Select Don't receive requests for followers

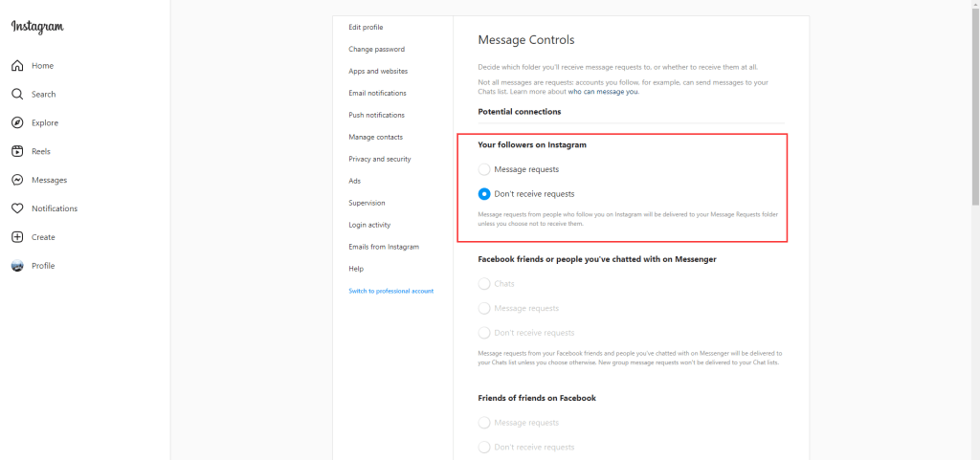484,194
